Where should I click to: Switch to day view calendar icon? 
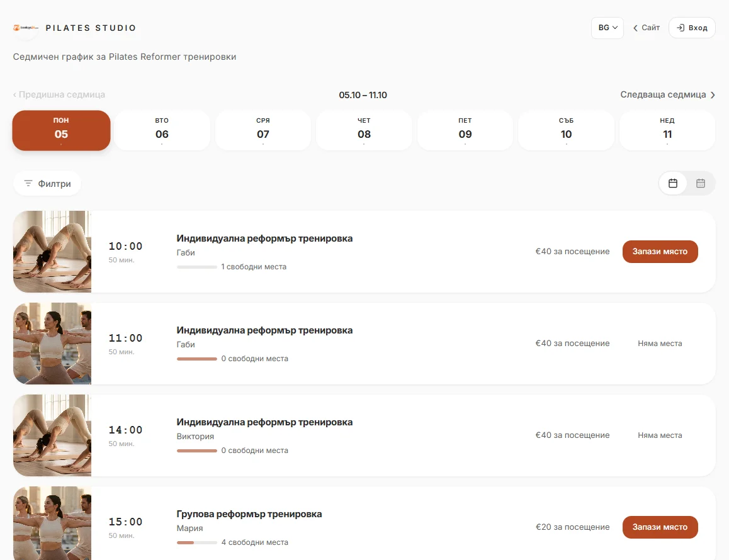pos(673,183)
